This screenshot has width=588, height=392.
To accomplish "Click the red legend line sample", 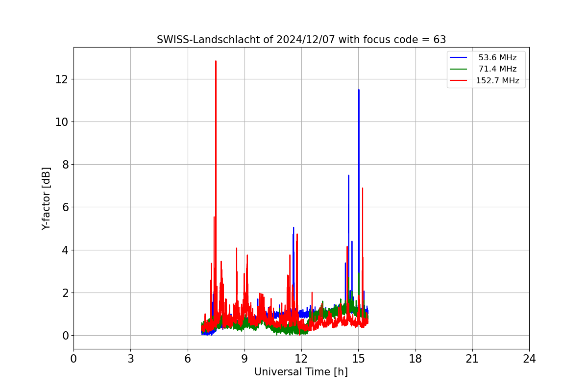I will (459, 81).
